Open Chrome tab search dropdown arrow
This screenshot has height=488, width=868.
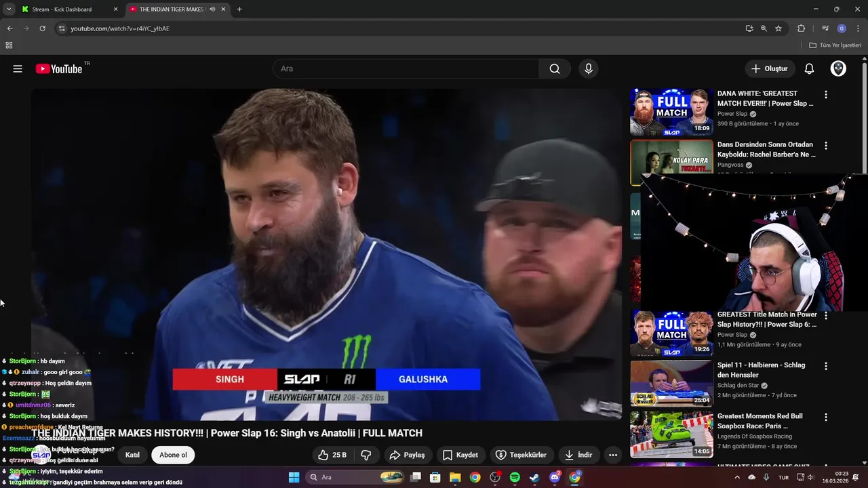9,9
